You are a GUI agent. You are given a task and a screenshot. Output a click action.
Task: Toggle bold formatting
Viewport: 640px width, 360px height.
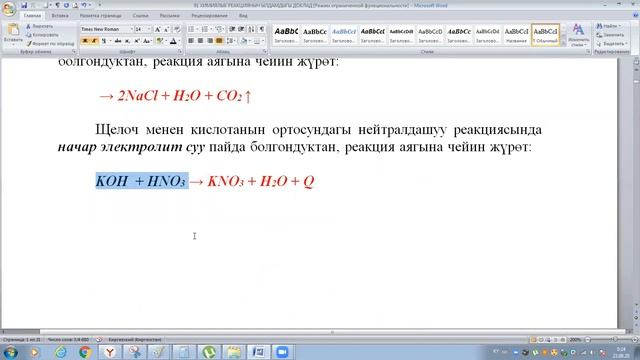[x=85, y=41]
